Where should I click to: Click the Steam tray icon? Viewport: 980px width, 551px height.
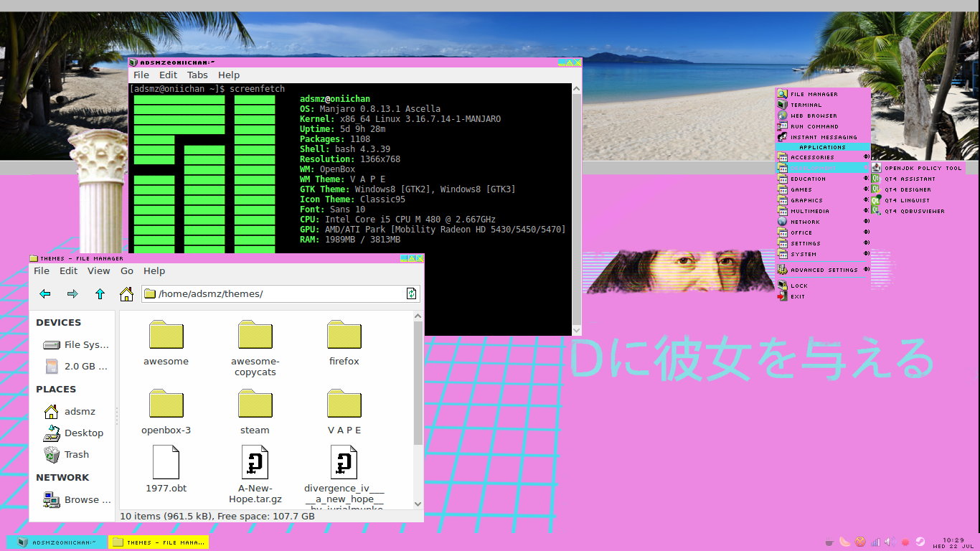pyautogui.click(x=920, y=542)
